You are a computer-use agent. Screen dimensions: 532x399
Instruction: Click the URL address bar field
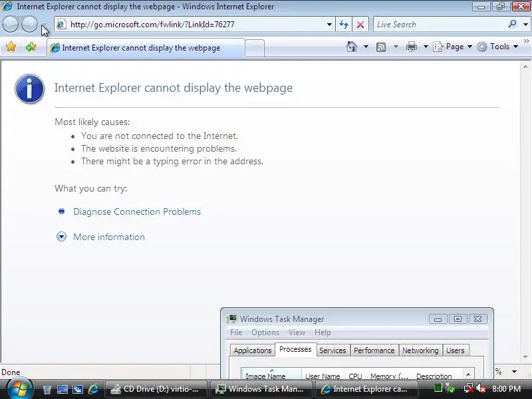196,25
